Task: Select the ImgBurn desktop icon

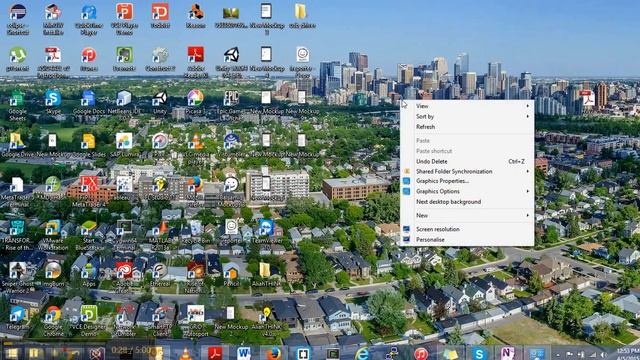Action: point(53,274)
